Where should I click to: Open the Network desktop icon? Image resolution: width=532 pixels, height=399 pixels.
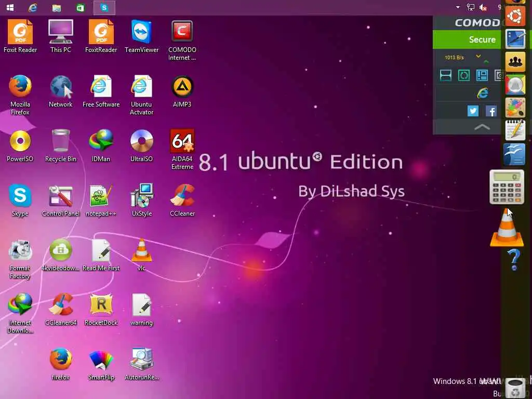[61, 91]
